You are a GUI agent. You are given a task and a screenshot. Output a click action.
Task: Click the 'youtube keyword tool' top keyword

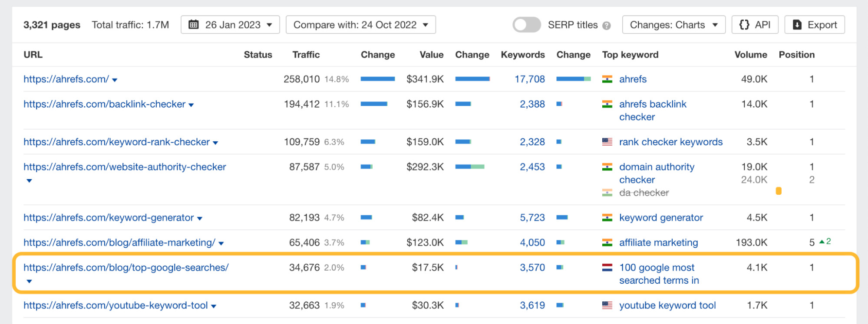667,305
